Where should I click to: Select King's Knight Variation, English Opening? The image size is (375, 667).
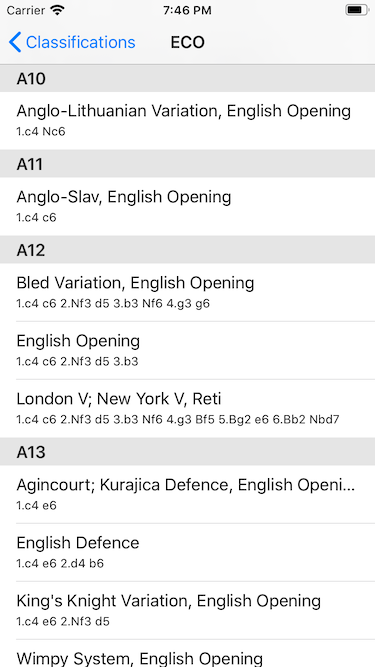(x=188, y=610)
